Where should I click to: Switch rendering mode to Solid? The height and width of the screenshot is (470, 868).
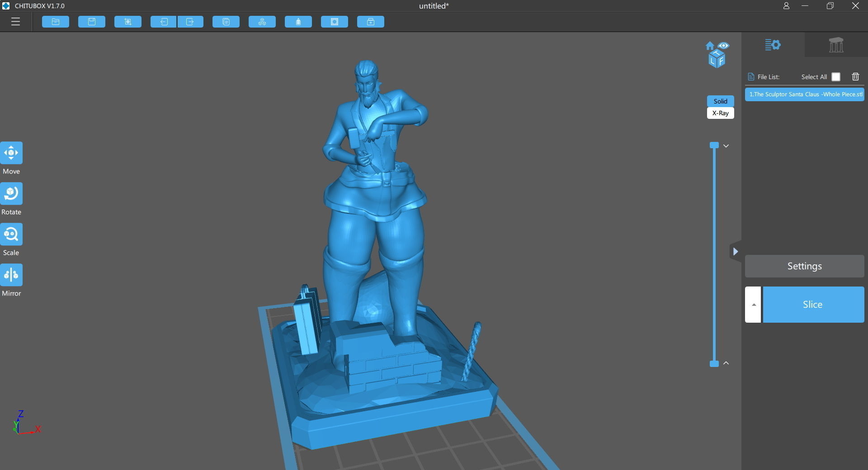tap(720, 101)
